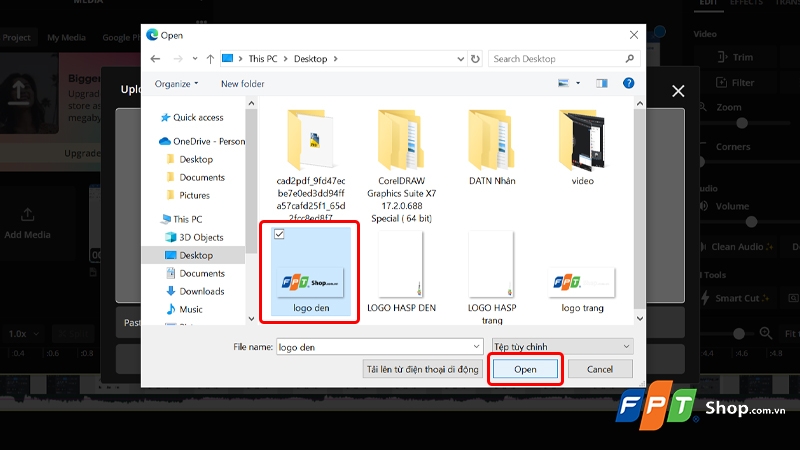Click Add Media in the editor
The image size is (800, 450).
pyautogui.click(x=28, y=223)
